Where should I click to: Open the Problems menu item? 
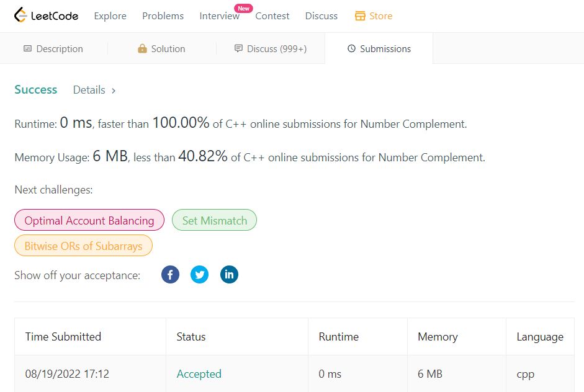coord(163,16)
